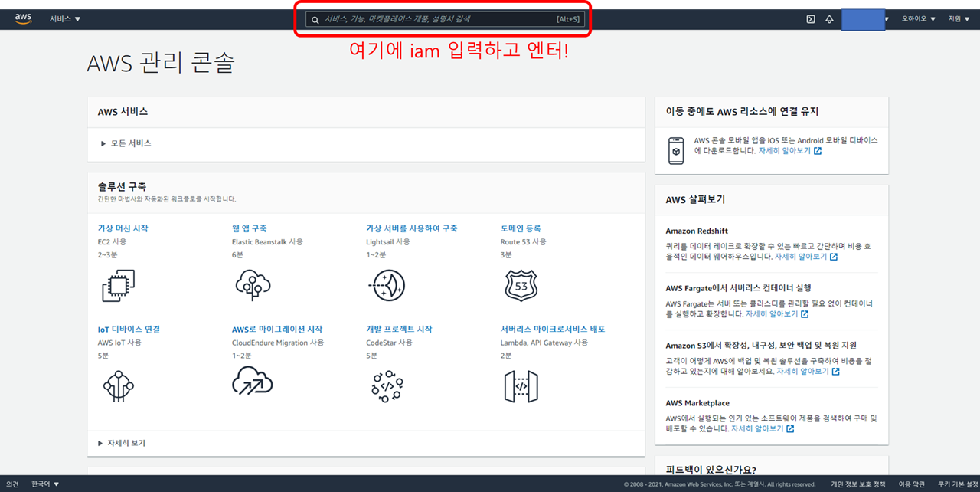This screenshot has height=492, width=980.
Task: Click the AWS logo home icon
Action: 23,18
